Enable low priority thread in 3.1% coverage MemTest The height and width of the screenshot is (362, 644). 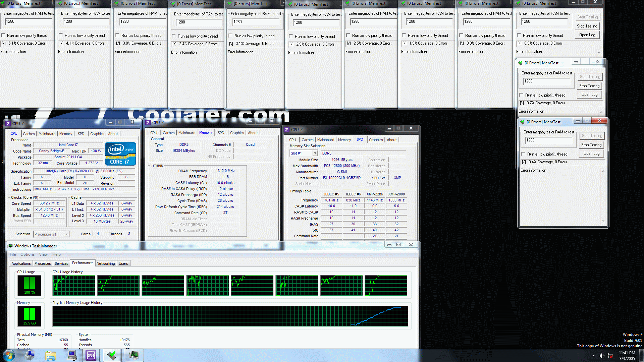230,36
